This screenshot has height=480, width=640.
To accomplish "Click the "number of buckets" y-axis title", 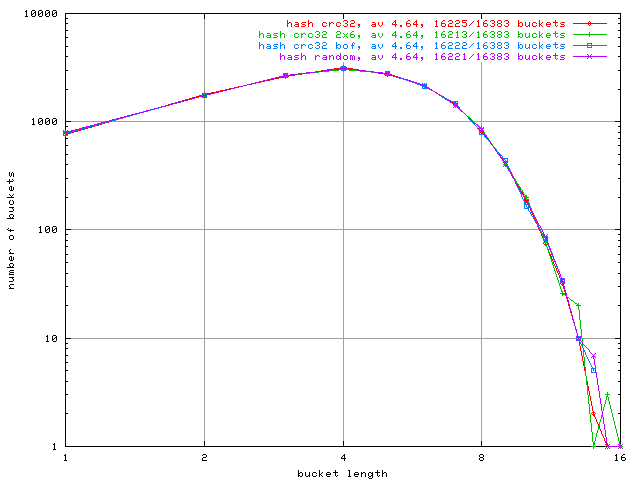I will [11, 230].
